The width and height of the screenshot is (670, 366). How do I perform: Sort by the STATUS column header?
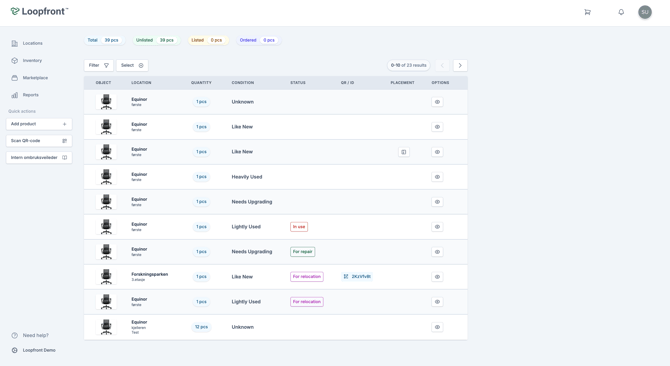pos(298,83)
